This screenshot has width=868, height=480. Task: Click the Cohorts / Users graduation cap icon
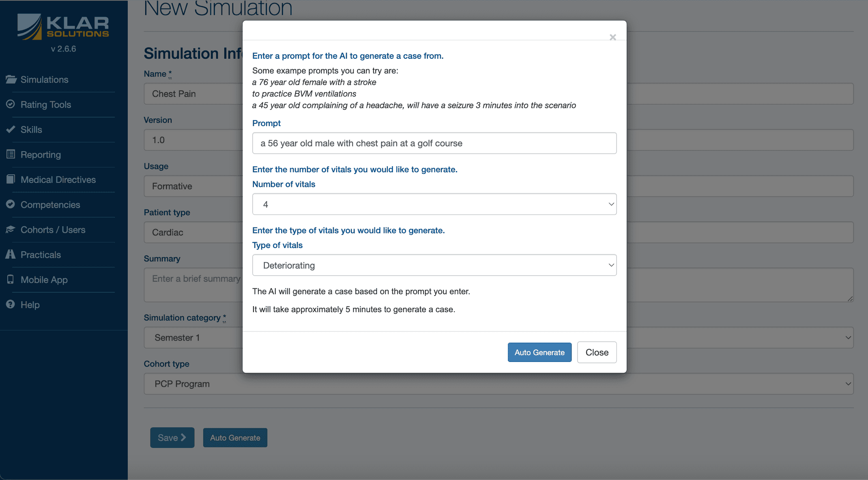click(x=11, y=229)
